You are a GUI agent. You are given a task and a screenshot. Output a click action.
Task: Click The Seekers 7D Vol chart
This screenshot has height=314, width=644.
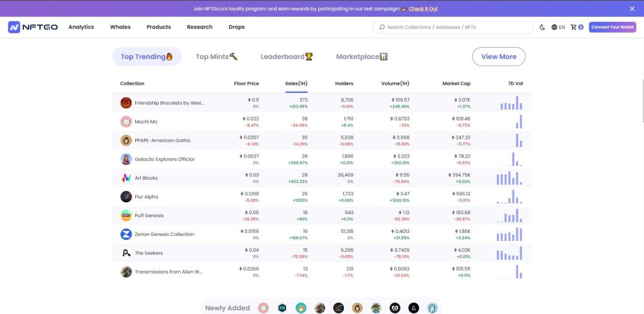tap(509, 253)
